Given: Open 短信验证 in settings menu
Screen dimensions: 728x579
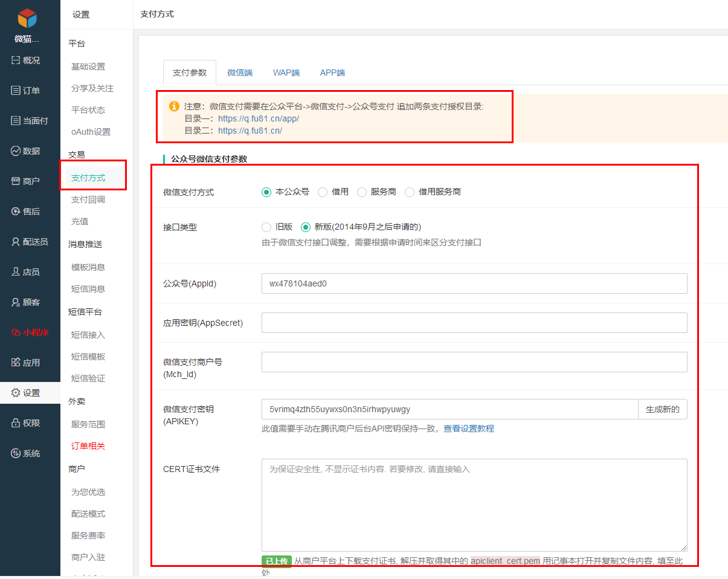Looking at the screenshot, I should click(88, 378).
